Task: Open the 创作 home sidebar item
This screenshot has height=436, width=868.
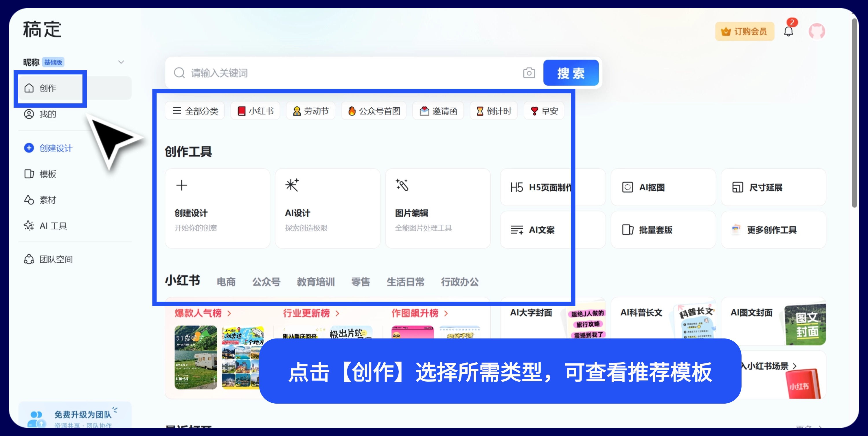Action: (x=75, y=88)
